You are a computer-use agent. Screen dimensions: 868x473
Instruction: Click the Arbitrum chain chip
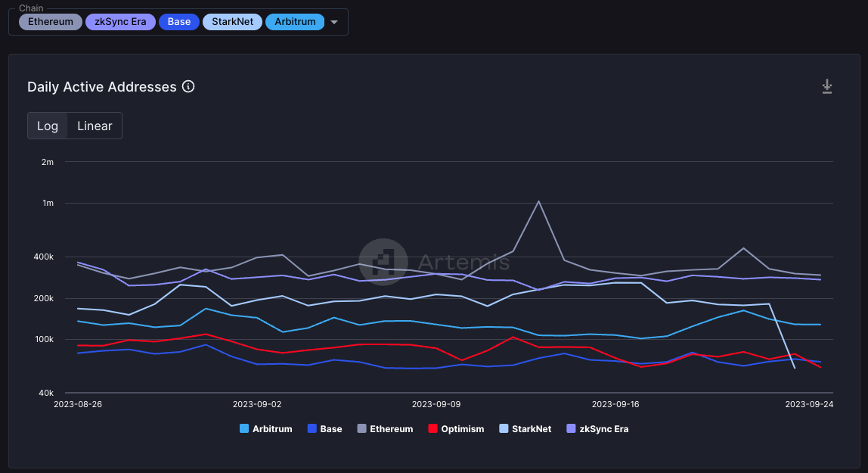[x=295, y=22]
